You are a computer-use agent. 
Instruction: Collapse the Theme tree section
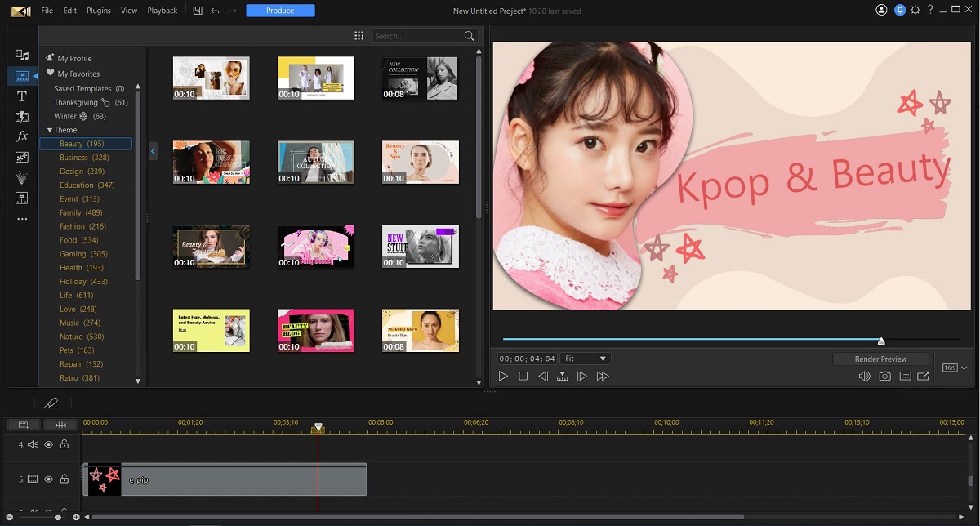50,130
